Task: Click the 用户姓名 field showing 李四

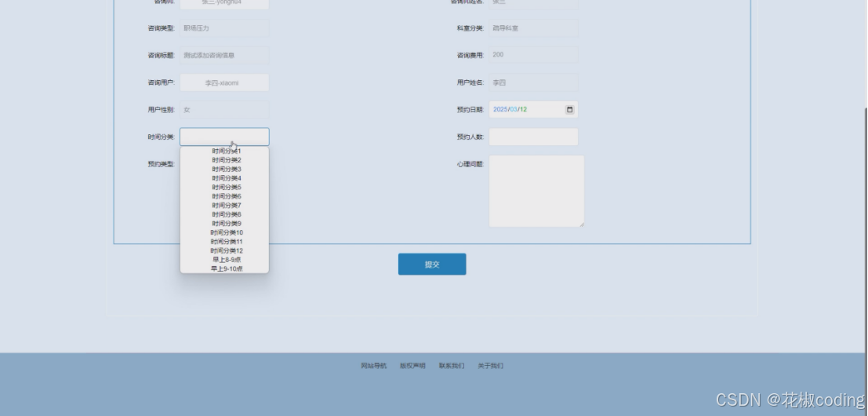Action: [x=534, y=82]
